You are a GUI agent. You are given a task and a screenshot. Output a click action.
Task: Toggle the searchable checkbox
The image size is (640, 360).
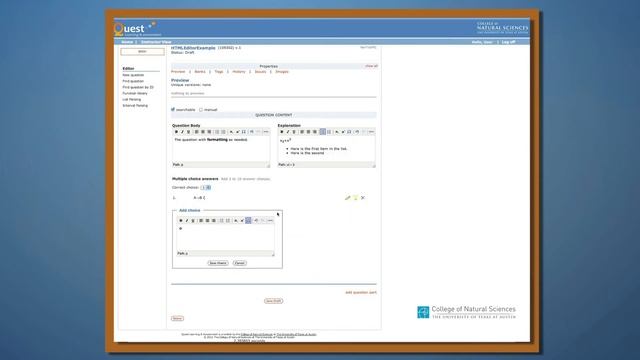(173, 109)
